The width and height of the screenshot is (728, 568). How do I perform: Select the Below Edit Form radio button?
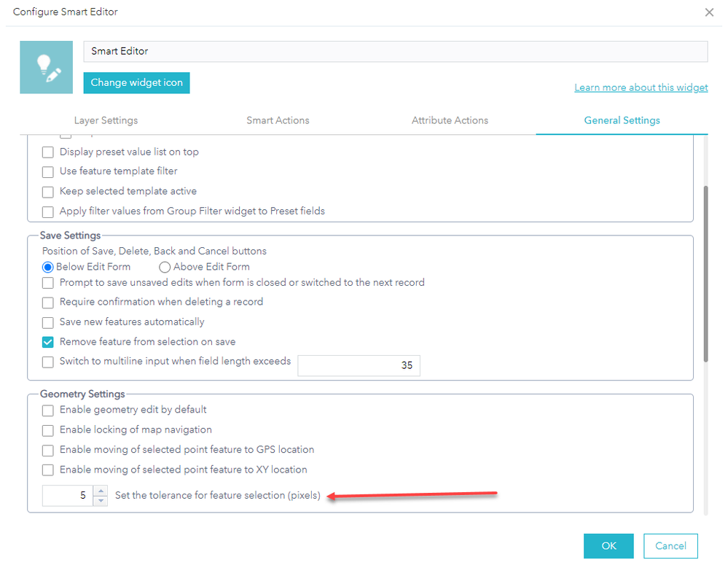pyautogui.click(x=47, y=267)
